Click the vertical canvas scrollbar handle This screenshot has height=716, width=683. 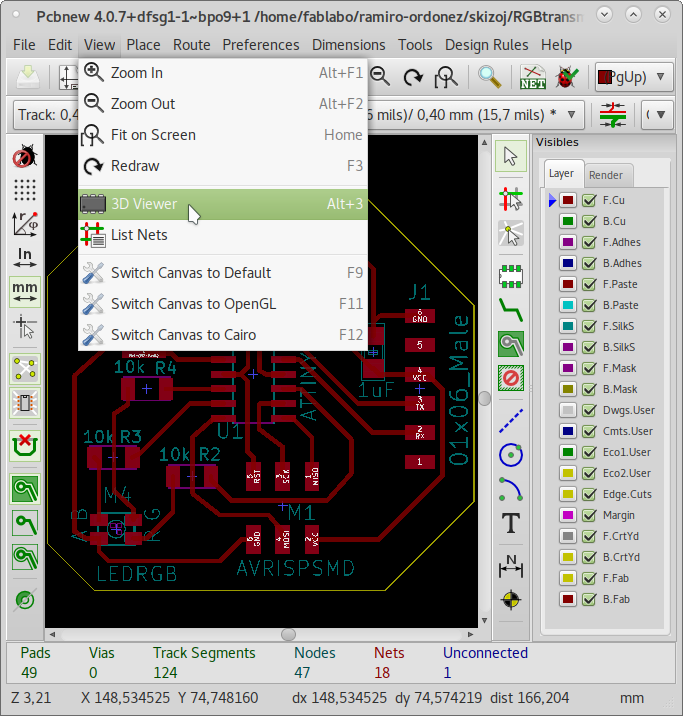(484, 398)
